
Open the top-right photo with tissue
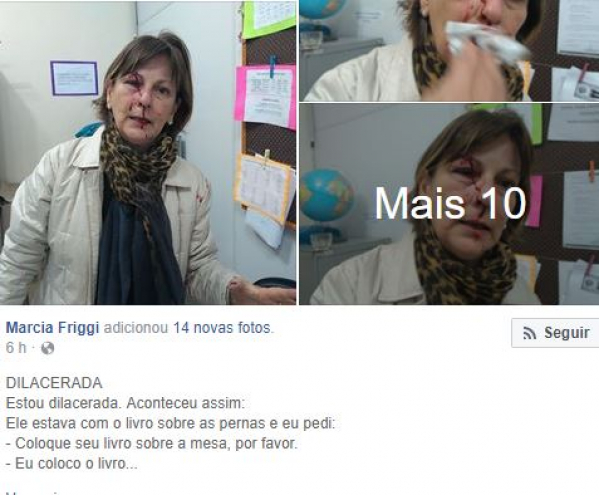[x=449, y=51]
